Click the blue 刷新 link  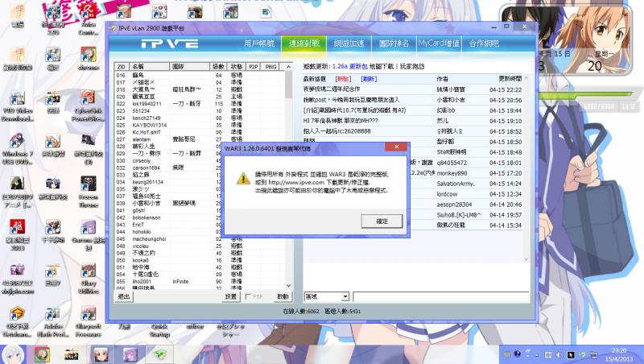coord(369,78)
